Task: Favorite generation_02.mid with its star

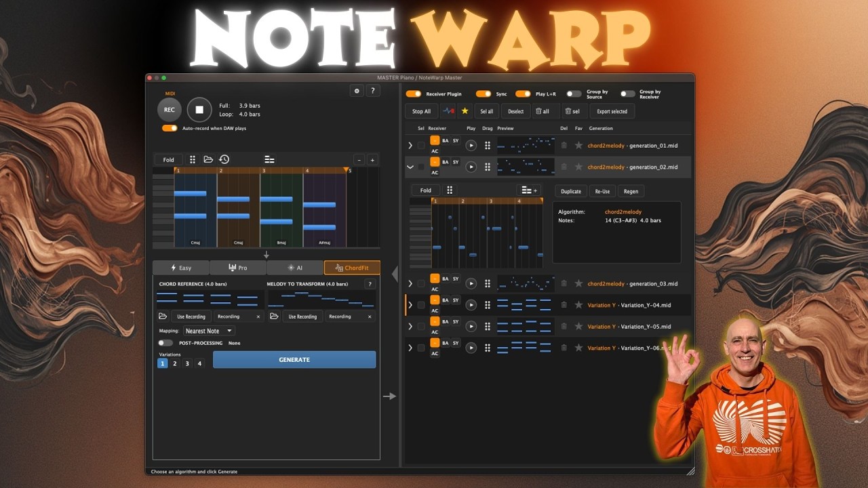Action: point(578,167)
